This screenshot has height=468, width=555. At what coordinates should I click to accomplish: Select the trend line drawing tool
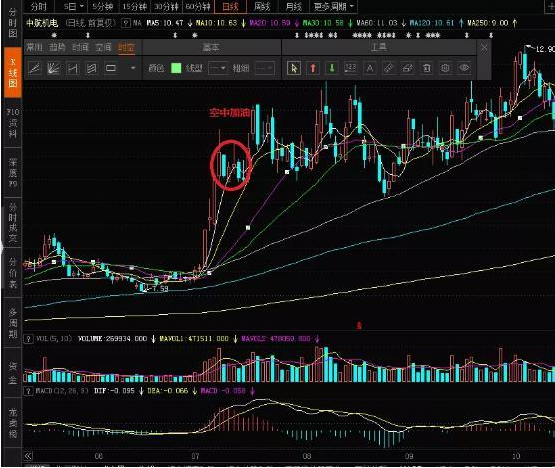[34, 68]
